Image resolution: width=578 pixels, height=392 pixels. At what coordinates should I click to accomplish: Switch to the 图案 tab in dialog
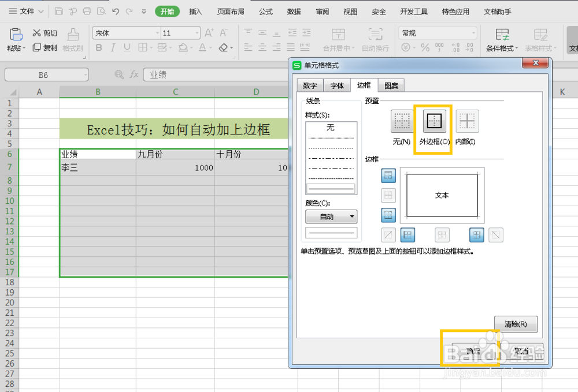[x=391, y=85]
